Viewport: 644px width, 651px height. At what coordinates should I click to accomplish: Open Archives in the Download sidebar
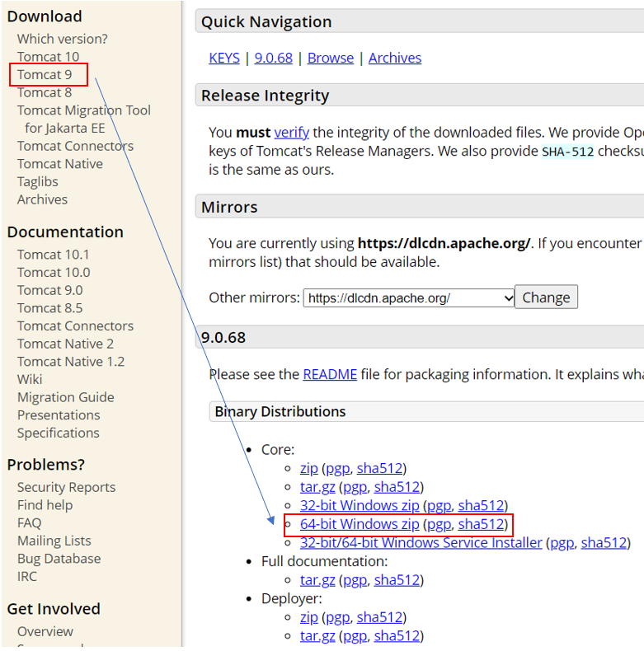coord(42,199)
